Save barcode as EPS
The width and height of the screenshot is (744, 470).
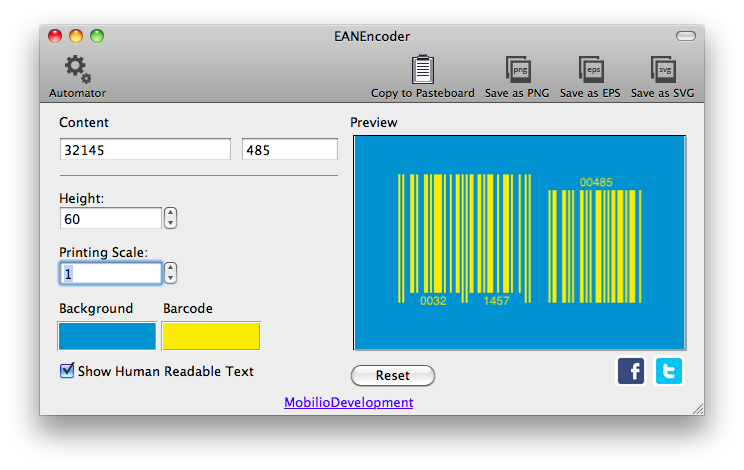pos(591,69)
